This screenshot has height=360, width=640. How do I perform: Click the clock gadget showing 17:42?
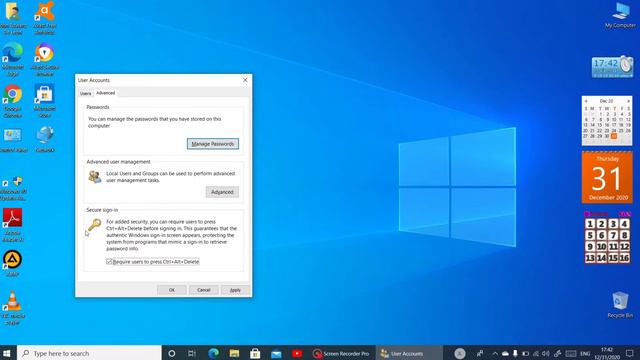click(612, 66)
